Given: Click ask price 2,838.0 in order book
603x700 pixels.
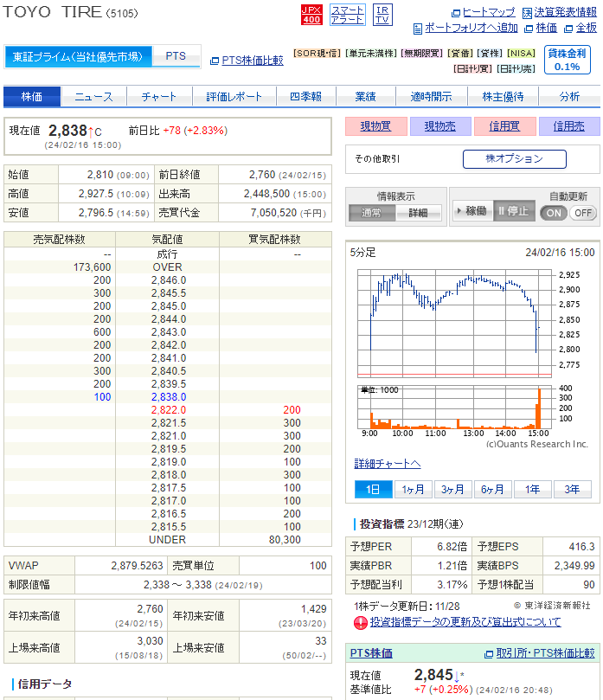Looking at the screenshot, I should [168, 397].
